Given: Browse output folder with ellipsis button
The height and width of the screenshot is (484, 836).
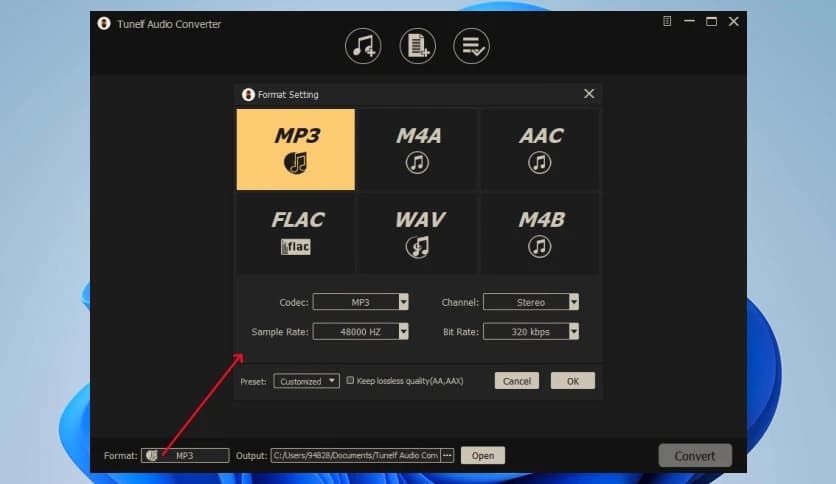Looking at the screenshot, I should pyautogui.click(x=447, y=455).
